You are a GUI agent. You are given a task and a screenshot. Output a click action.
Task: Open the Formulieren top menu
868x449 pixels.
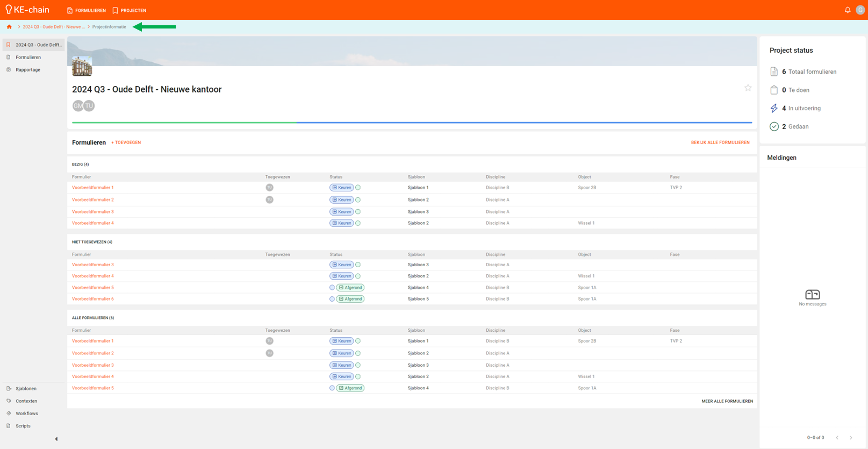tap(87, 10)
